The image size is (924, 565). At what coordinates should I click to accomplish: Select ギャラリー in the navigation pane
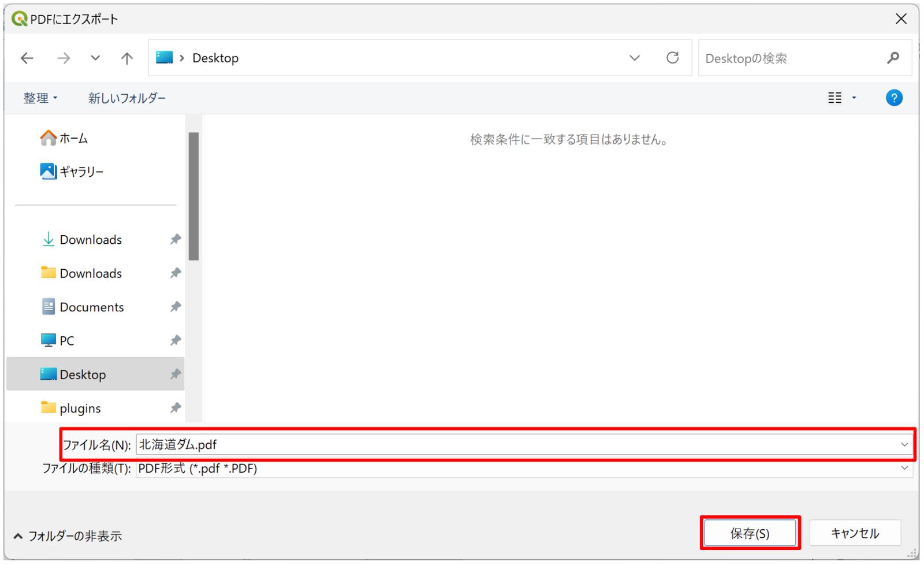pyautogui.click(x=72, y=172)
